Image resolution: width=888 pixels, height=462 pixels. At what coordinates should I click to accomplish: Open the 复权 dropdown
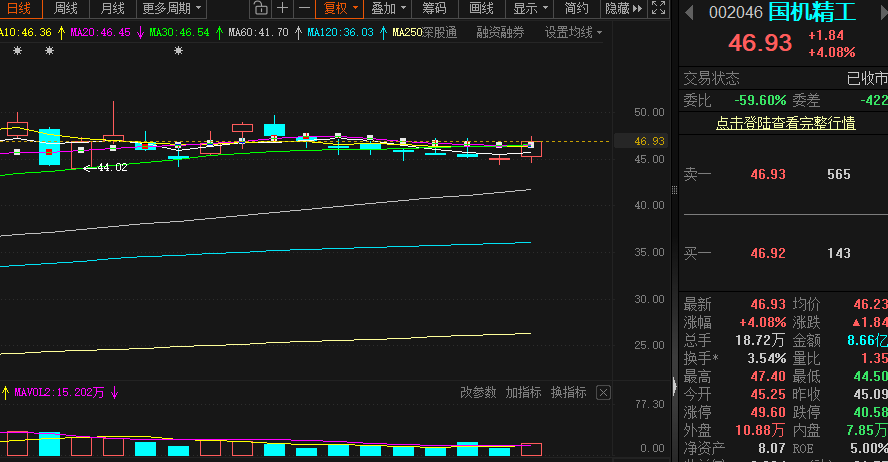(340, 8)
